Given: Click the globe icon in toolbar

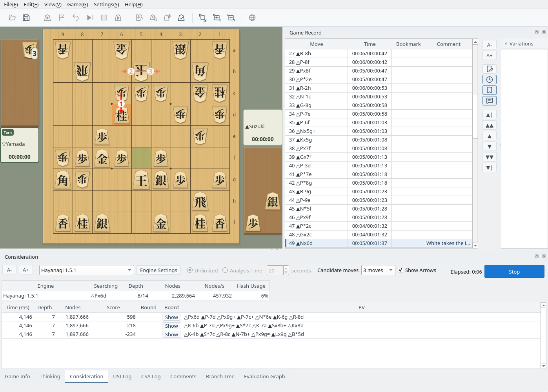Looking at the screenshot, I should click(x=252, y=18).
